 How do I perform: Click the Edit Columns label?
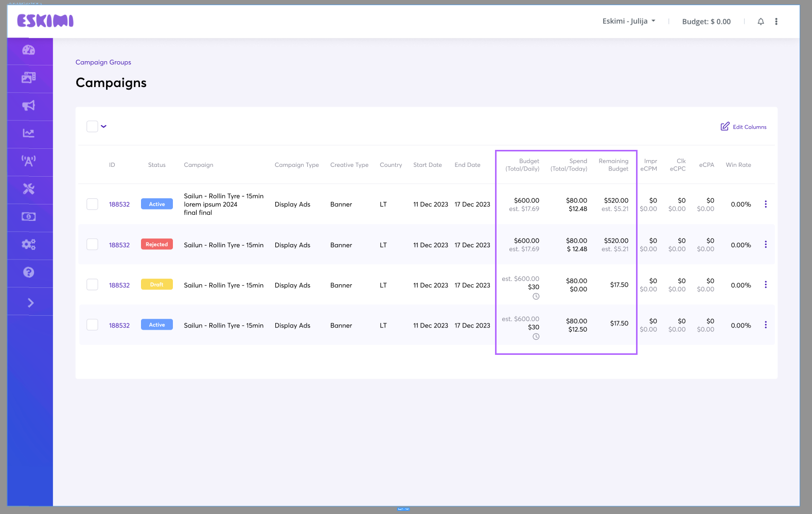[x=750, y=127]
